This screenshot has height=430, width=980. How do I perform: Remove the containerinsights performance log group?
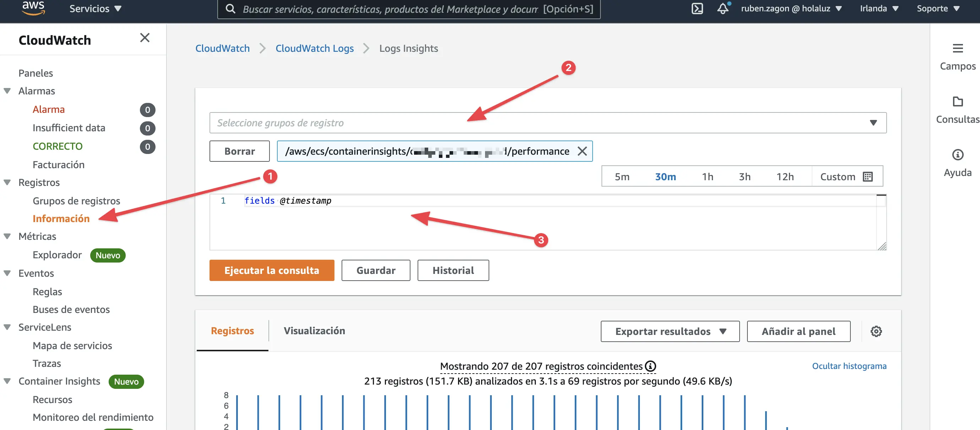pyautogui.click(x=582, y=151)
